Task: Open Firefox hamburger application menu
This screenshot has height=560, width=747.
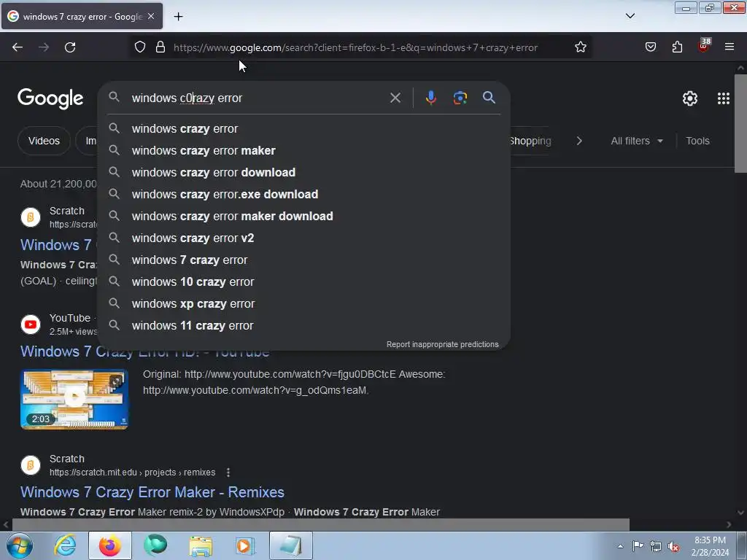Action: point(729,47)
